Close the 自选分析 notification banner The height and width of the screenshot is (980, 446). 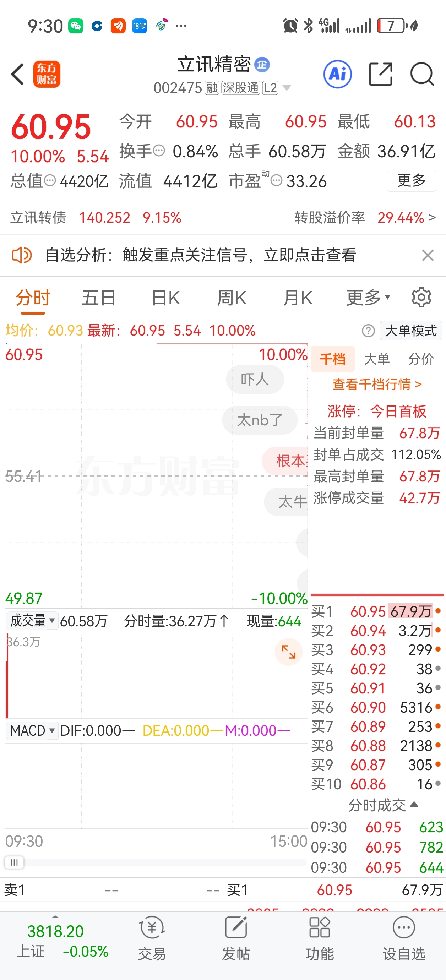(x=428, y=255)
